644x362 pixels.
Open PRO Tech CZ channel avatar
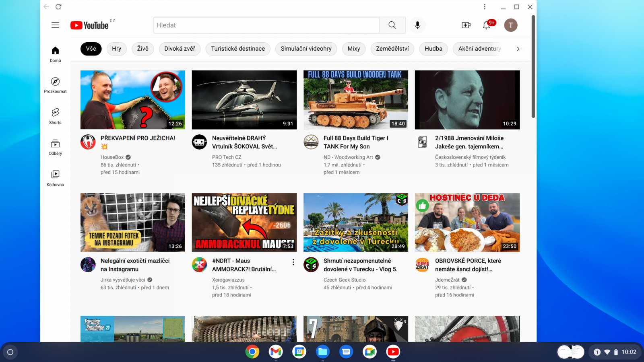click(x=199, y=142)
